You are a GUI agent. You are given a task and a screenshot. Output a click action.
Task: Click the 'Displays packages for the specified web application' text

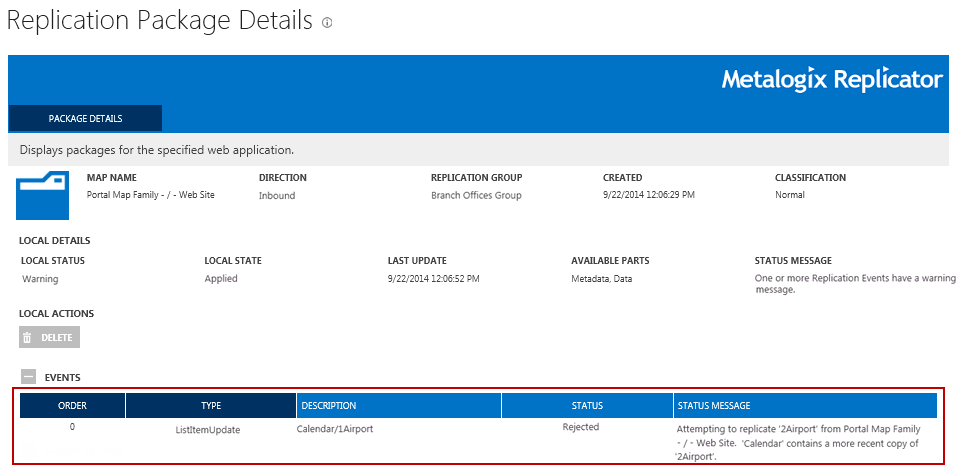157,149
